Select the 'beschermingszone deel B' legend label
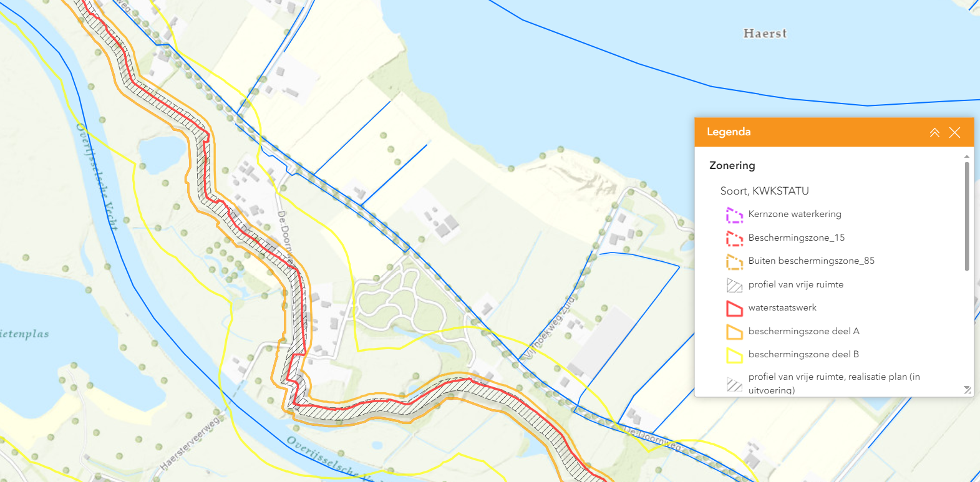Image resolution: width=980 pixels, height=482 pixels. [803, 354]
